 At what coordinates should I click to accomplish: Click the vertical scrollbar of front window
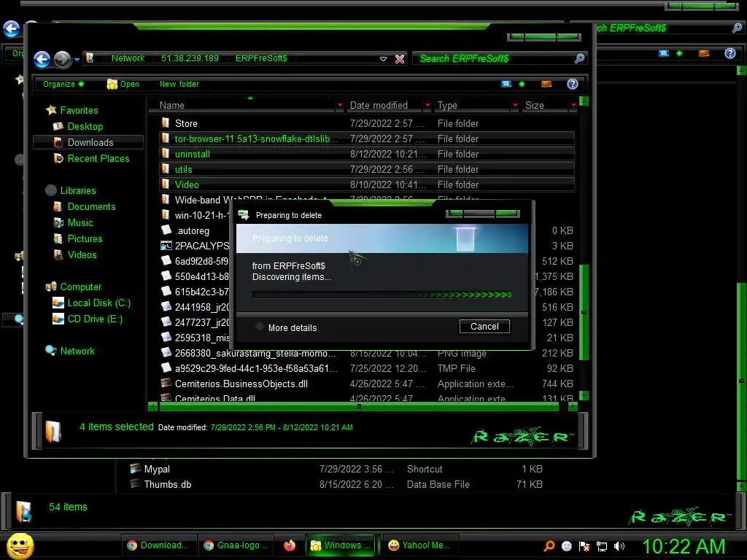pyautogui.click(x=584, y=312)
